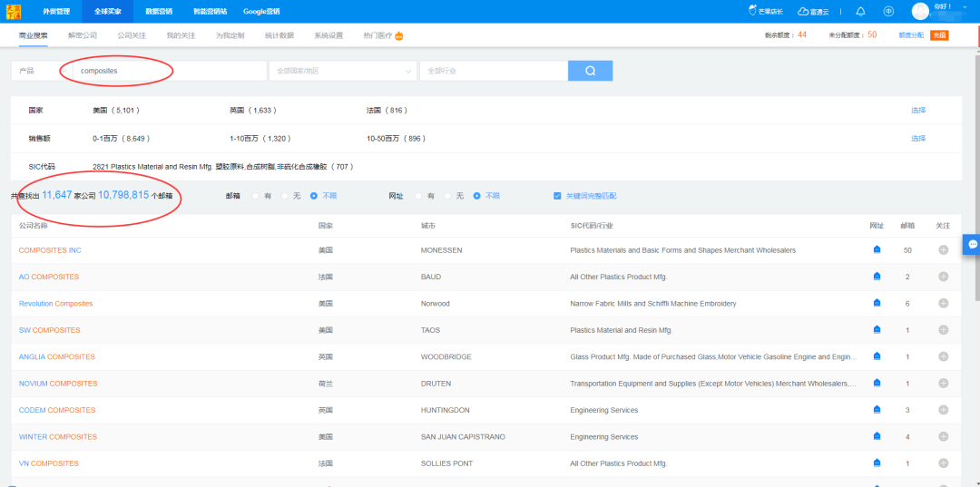Filter by SIC 2821 Plastics Material
Image resolution: width=980 pixels, height=487 pixels.
[x=223, y=167]
